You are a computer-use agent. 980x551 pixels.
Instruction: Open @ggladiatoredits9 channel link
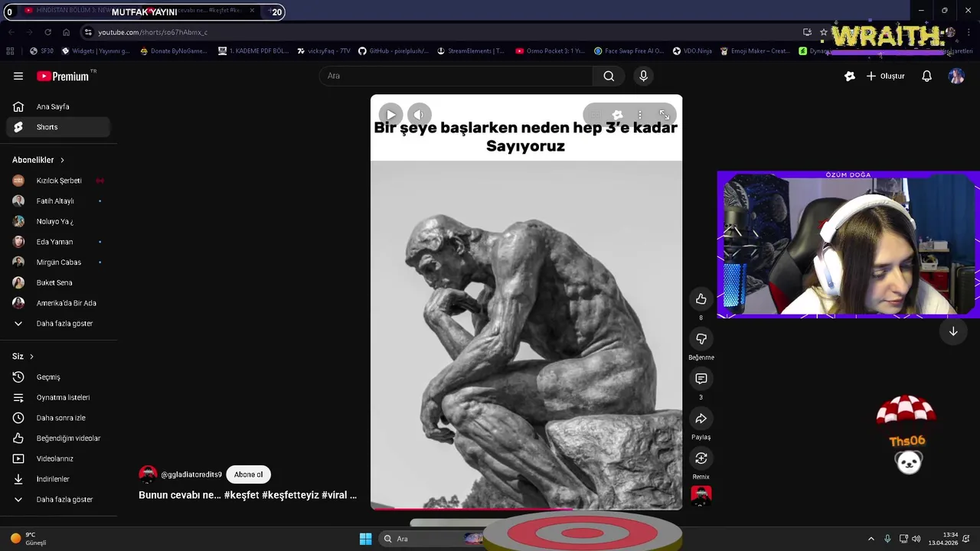click(x=191, y=474)
